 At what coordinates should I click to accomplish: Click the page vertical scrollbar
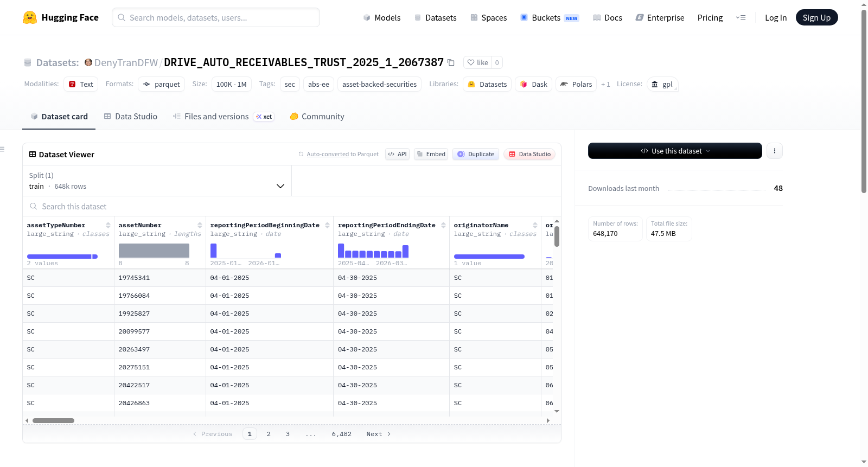point(864,100)
